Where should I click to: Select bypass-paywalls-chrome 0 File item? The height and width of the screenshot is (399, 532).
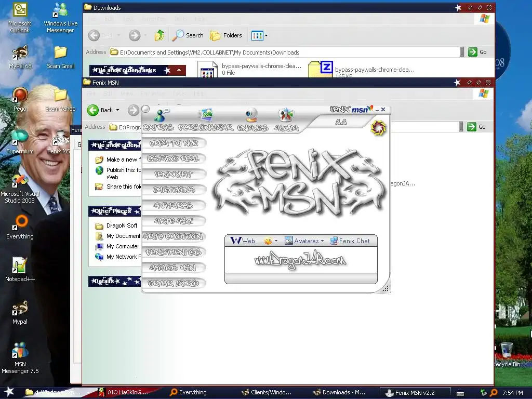250,69
